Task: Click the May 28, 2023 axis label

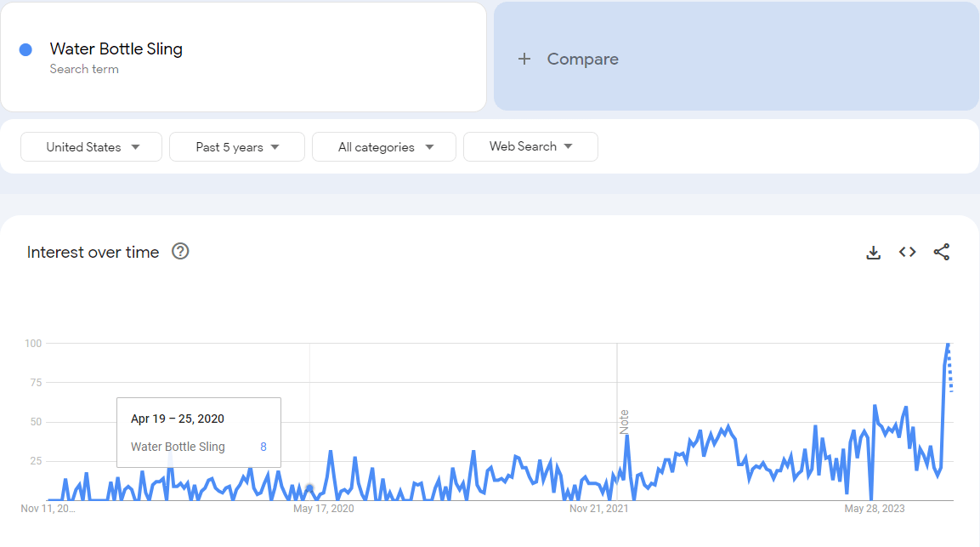Action: (874, 509)
